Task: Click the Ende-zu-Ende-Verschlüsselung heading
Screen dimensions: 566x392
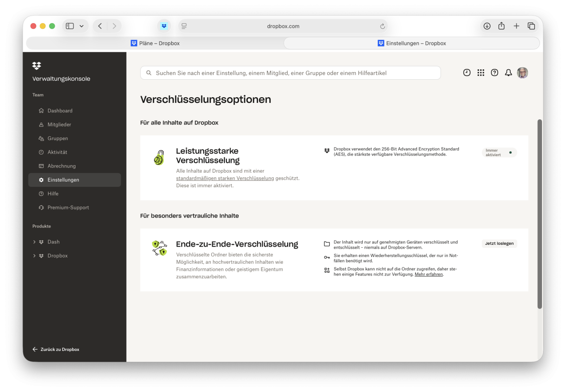Action: 237,244
